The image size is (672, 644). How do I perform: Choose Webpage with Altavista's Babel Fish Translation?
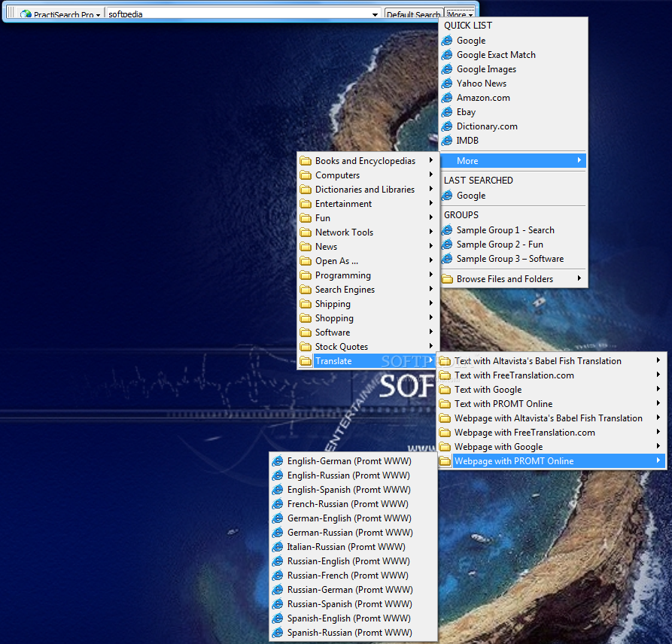(552, 418)
